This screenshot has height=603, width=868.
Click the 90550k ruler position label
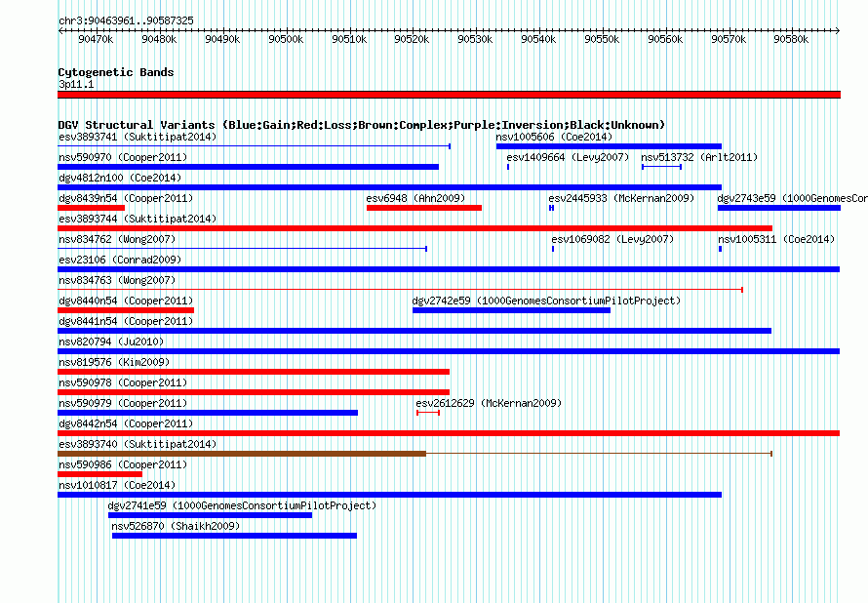[x=602, y=39]
